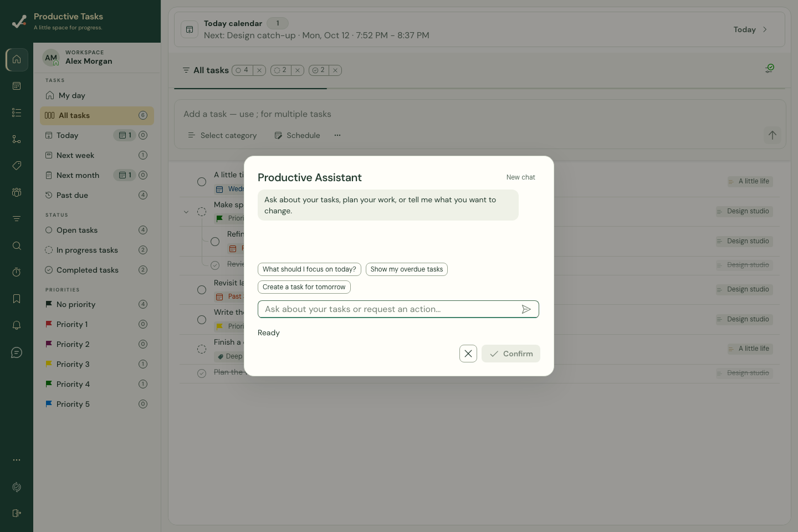Remove the in-progress filter chip showing 2
Image resolution: width=798 pixels, height=532 pixels.
click(298, 70)
